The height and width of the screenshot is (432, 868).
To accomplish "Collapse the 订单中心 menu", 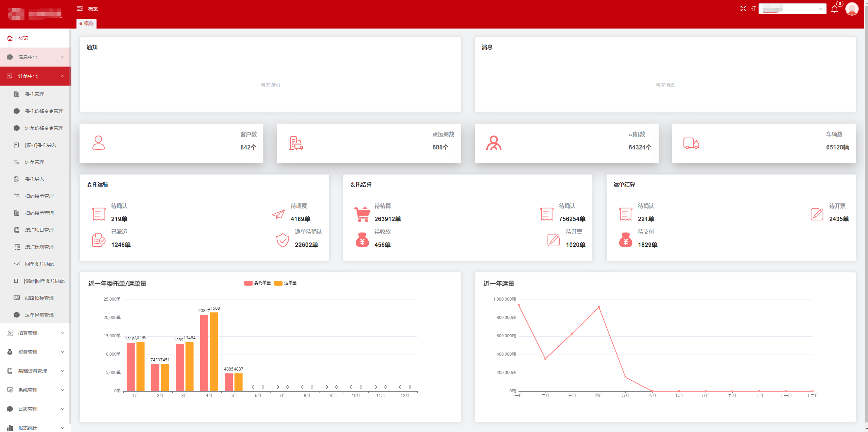I will coord(35,76).
